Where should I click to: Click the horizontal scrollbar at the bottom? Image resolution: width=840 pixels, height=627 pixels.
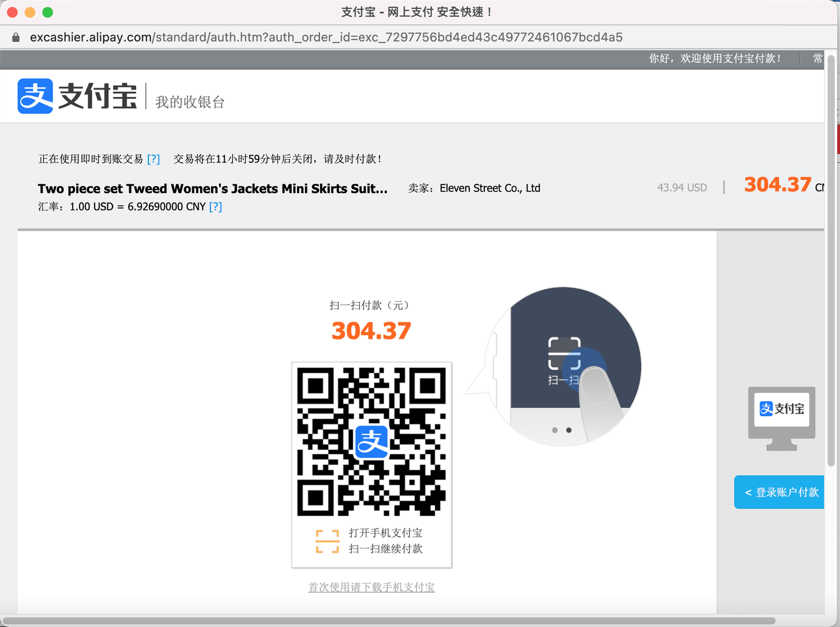tap(389, 620)
